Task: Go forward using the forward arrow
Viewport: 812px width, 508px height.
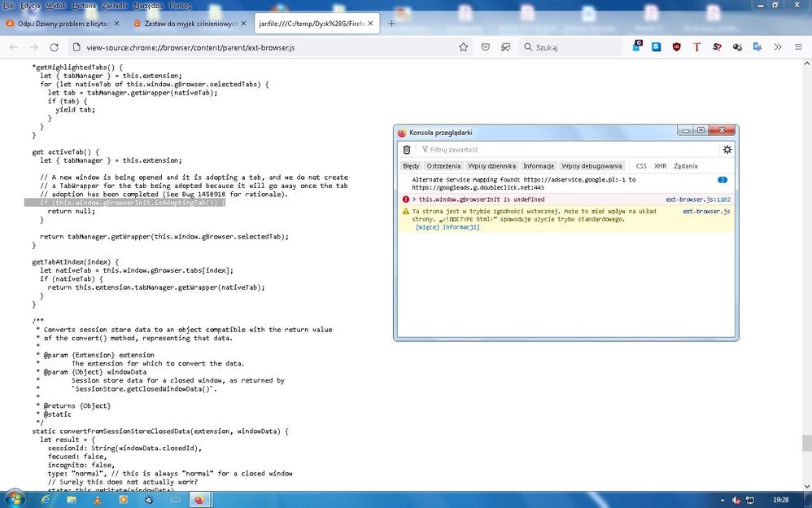Action: (x=33, y=47)
